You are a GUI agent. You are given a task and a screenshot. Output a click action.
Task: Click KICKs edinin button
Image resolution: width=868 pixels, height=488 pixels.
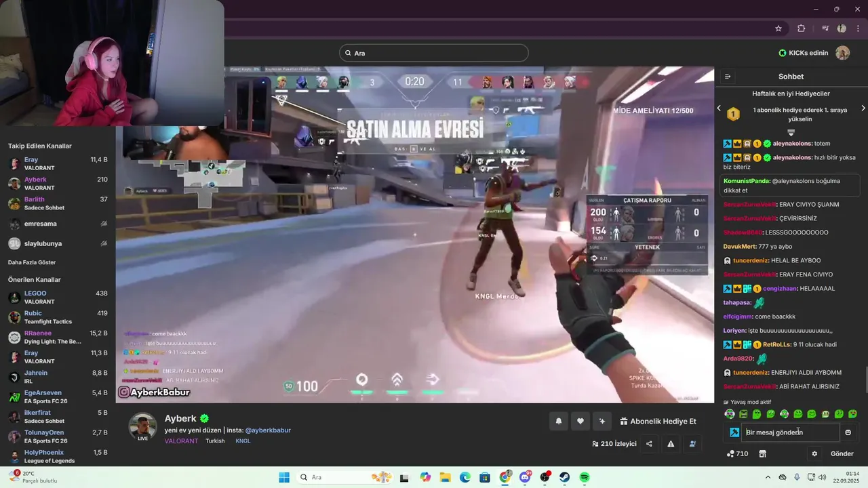coord(803,53)
